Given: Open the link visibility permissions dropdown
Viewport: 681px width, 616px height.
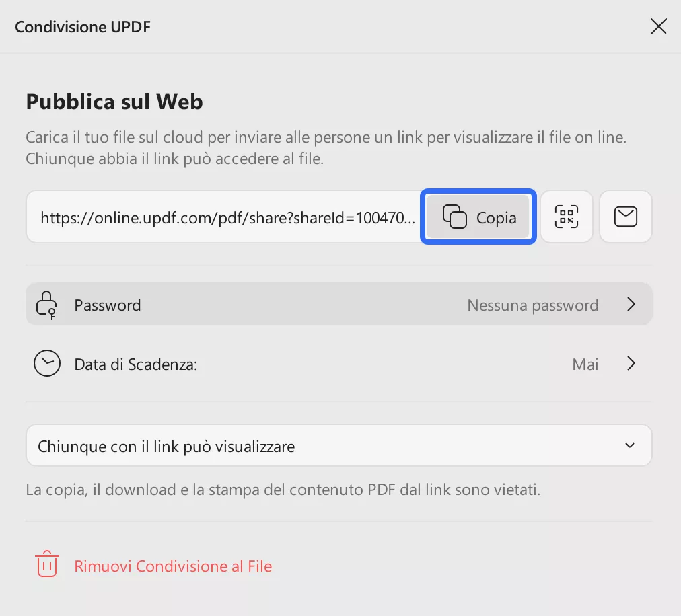Looking at the screenshot, I should (x=338, y=445).
